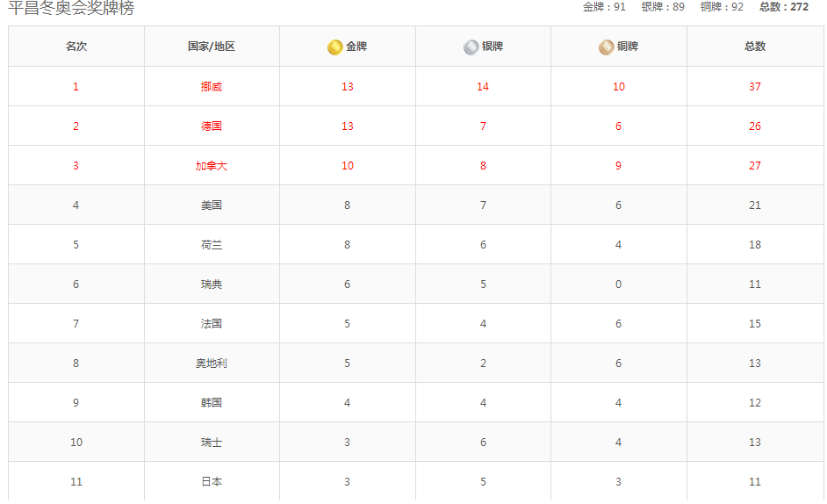Click 韩国's gold count 4
The image size is (827, 504).
(x=347, y=403)
